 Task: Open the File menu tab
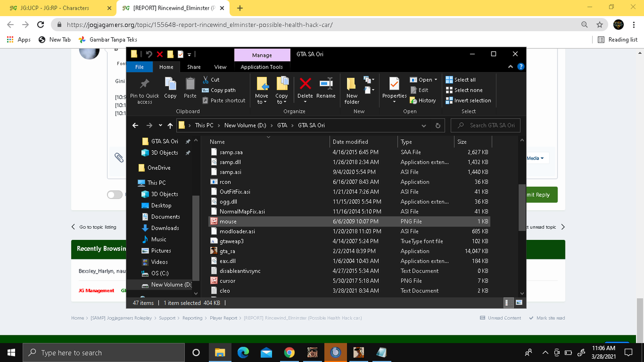pos(139,67)
